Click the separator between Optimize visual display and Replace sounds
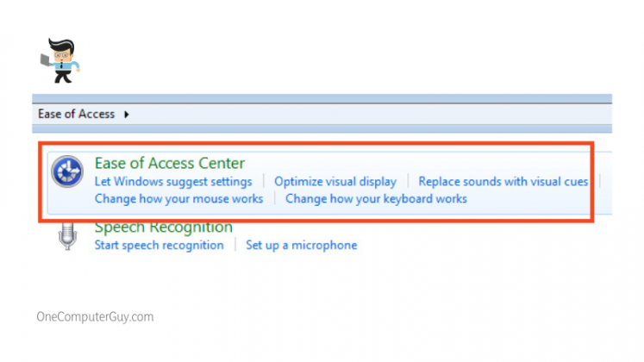This screenshot has width=644, height=362. pyautogui.click(x=408, y=181)
